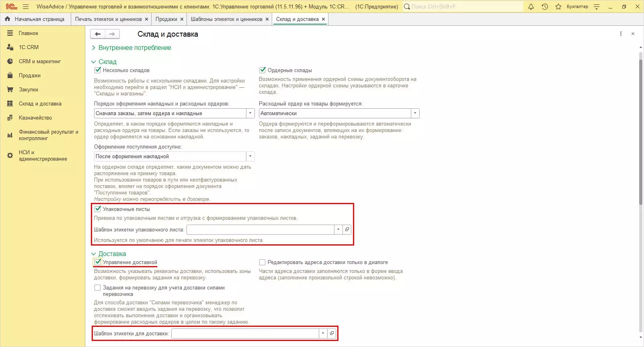The width and height of the screenshot is (644, 347).
Task: Click the vertical scrollbar thumb
Action: tap(641, 132)
